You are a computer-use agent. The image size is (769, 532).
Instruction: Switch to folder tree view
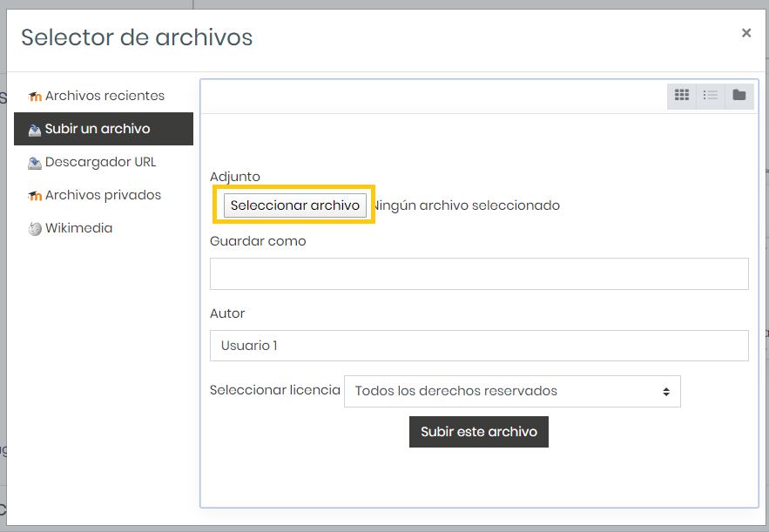(x=739, y=95)
